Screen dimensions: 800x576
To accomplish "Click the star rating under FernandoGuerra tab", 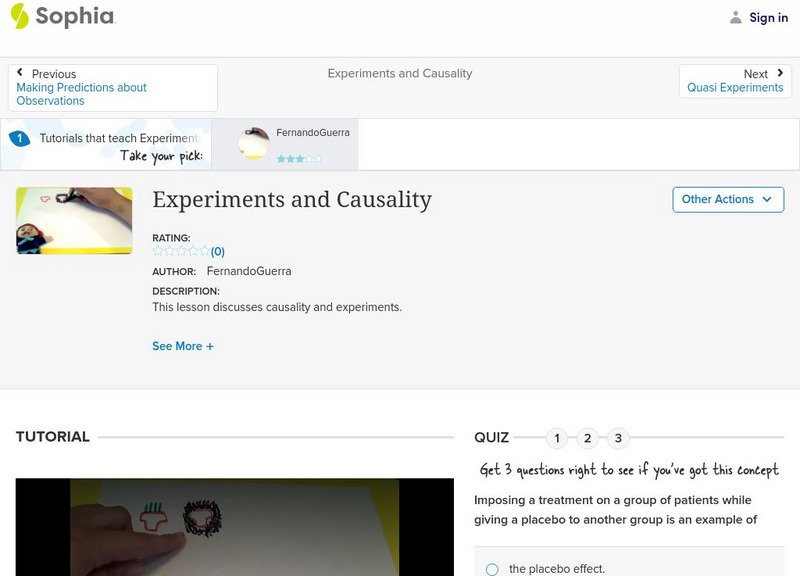I will [x=299, y=158].
